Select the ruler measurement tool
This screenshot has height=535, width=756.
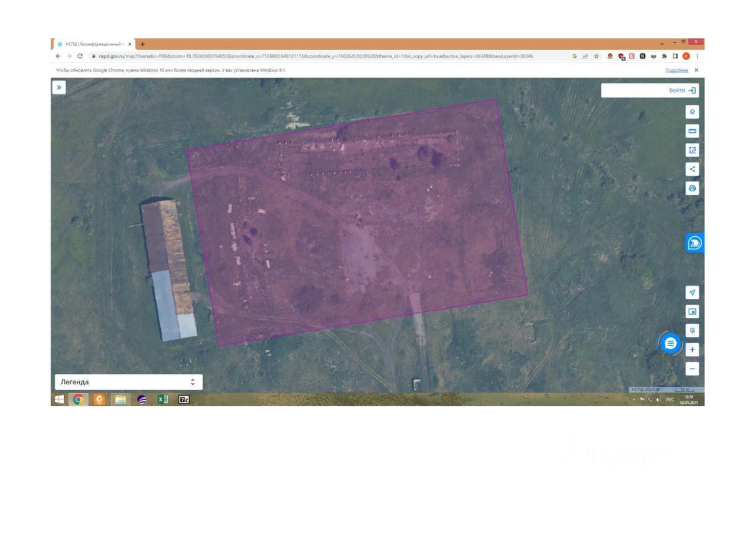tap(692, 131)
